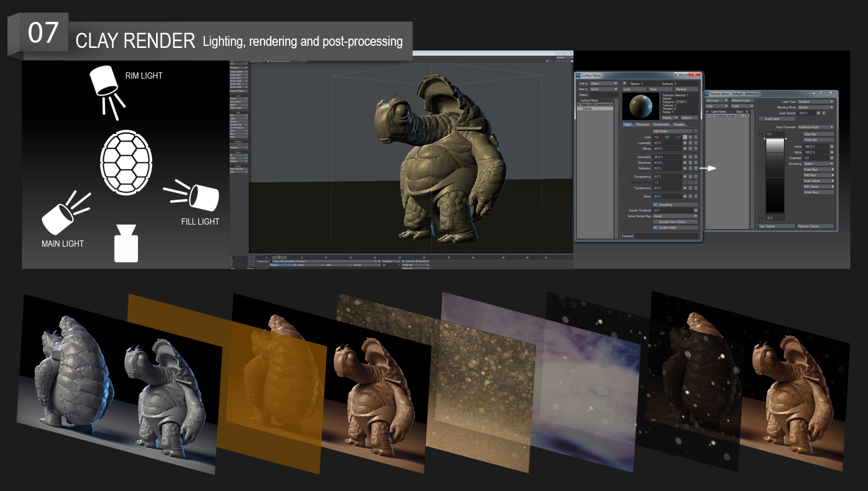
Task: Click the Remove Texture button
Action: 815,226
